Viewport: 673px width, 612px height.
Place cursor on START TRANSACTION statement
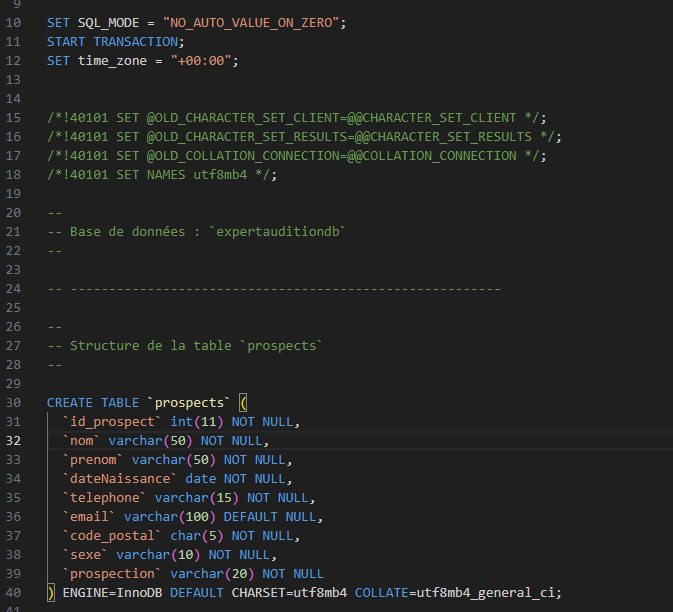pyautogui.click(x=115, y=42)
